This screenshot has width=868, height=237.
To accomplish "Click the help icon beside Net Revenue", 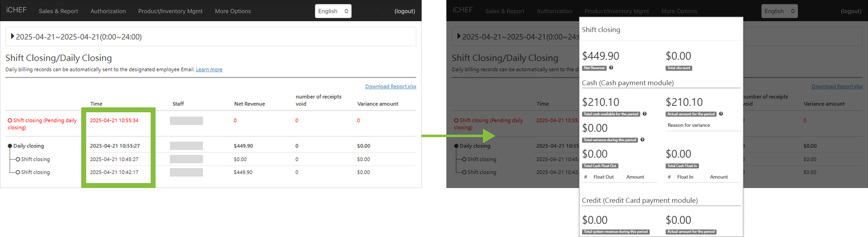I will pyautogui.click(x=611, y=68).
